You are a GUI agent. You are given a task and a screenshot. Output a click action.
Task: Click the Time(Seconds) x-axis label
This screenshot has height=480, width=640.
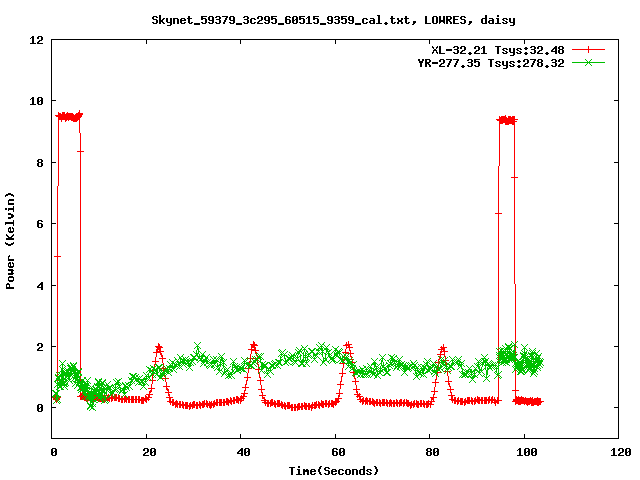click(334, 471)
